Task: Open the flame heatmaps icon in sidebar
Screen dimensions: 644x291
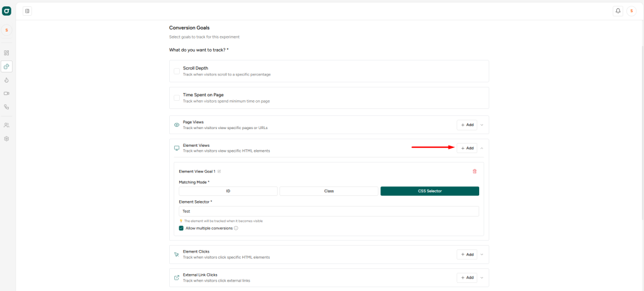Action: click(x=6, y=80)
